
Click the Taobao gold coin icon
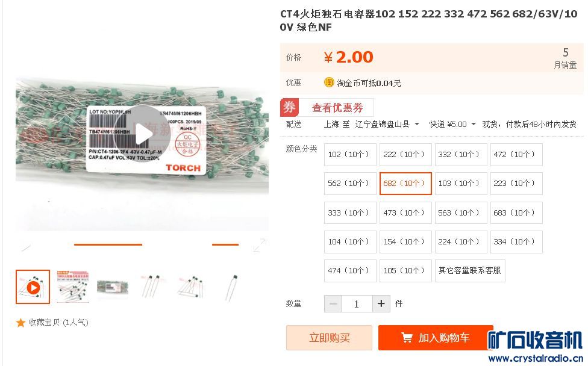pyautogui.click(x=329, y=82)
